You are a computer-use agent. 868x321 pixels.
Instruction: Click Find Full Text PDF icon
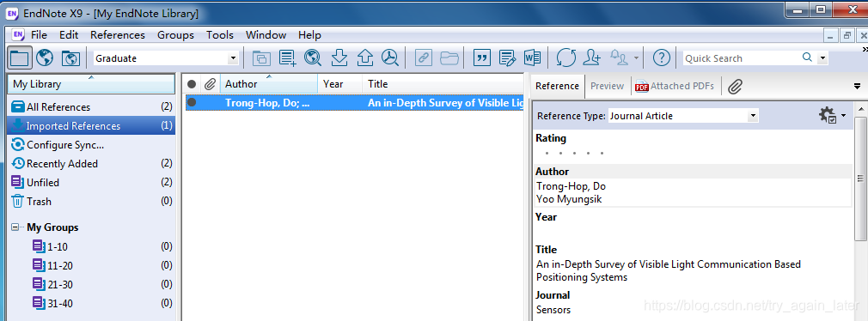pos(391,58)
